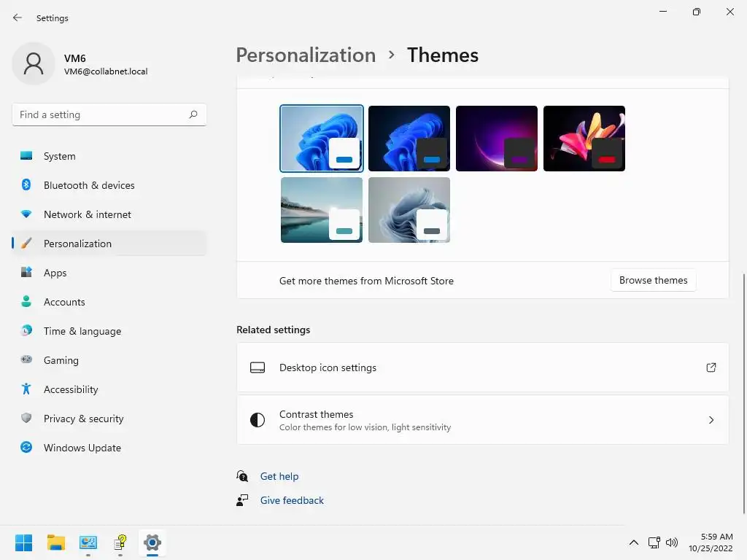Apply the Sunrise lake landscape theme

pos(322,210)
